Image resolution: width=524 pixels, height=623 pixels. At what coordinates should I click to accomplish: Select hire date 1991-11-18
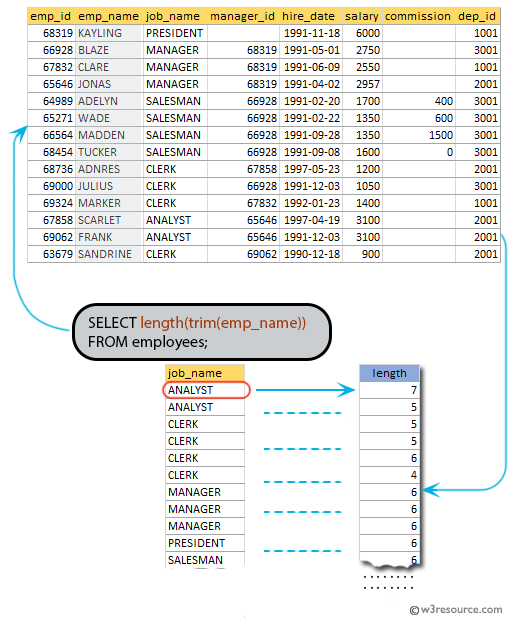click(x=310, y=33)
